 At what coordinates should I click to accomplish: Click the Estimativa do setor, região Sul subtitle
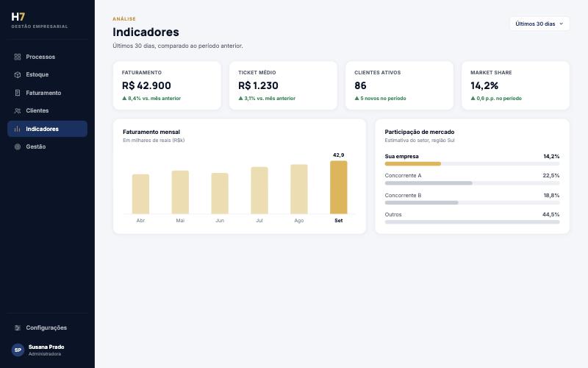point(420,141)
